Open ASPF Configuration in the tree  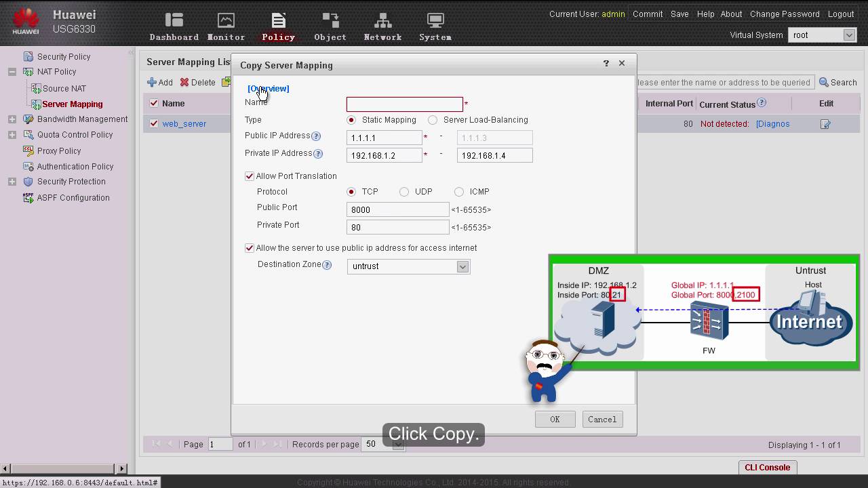pos(73,198)
